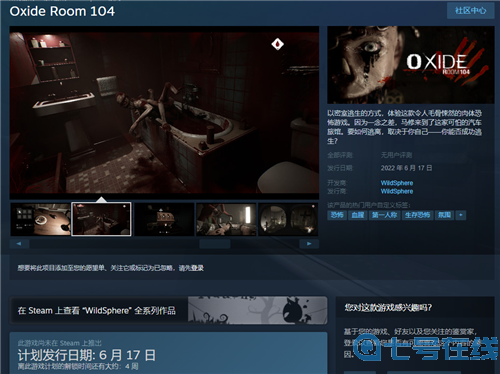Click the release date 2022 年 6 月 17 日
The height and width of the screenshot is (374, 500).
coord(406,168)
